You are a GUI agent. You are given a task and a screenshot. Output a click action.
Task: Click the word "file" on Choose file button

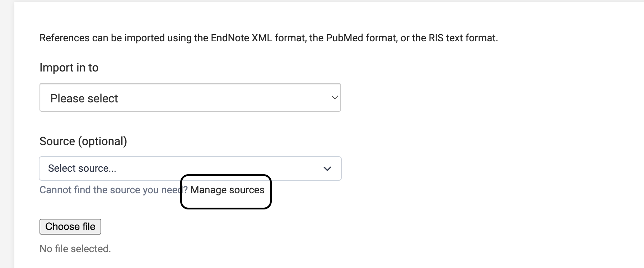[x=89, y=227]
